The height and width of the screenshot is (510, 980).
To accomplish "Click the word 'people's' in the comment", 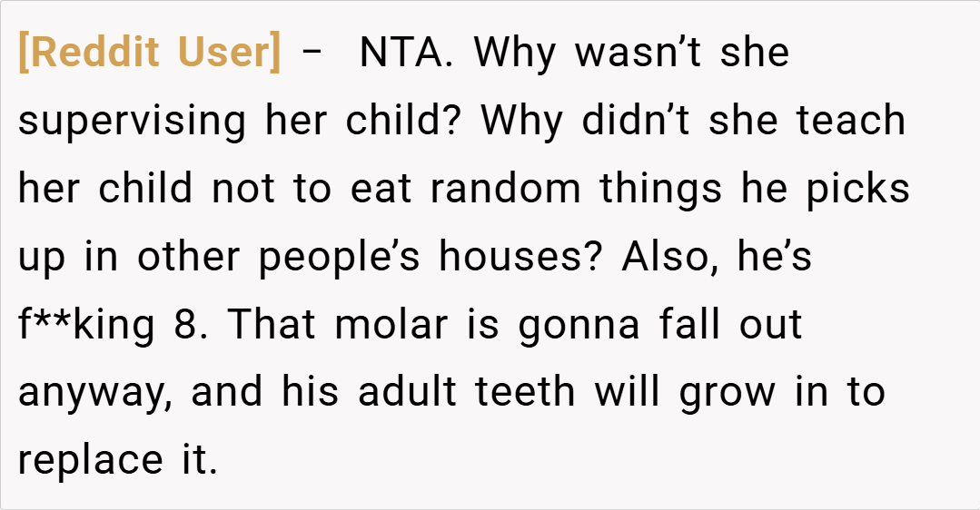I will click(x=340, y=258).
